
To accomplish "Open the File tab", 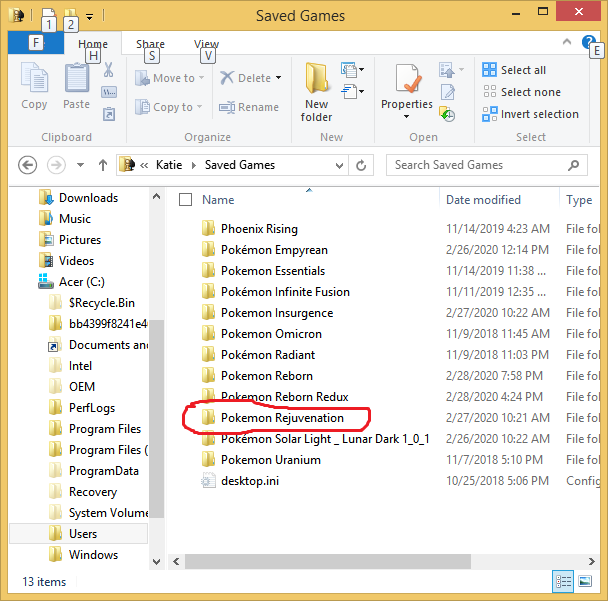I will point(36,42).
